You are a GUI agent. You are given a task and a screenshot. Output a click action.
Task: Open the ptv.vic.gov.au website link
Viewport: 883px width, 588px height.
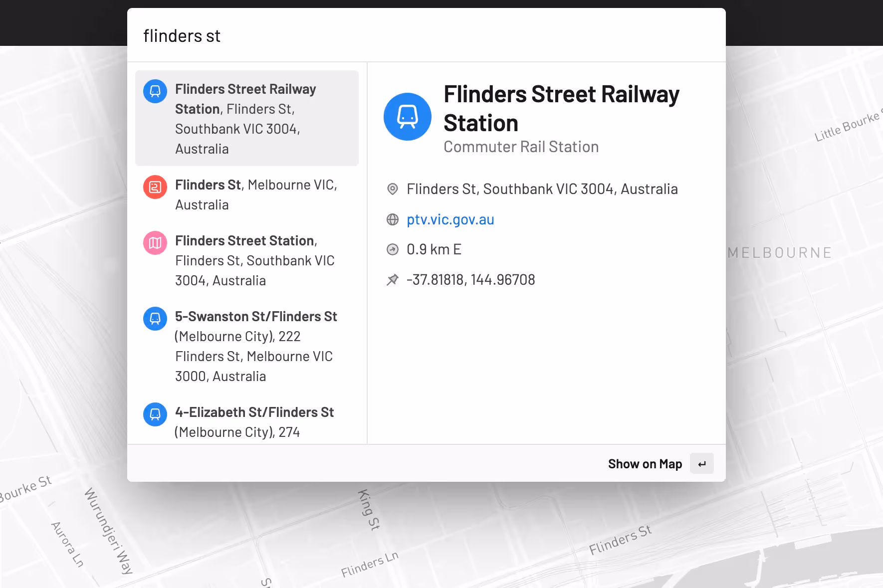click(x=449, y=219)
